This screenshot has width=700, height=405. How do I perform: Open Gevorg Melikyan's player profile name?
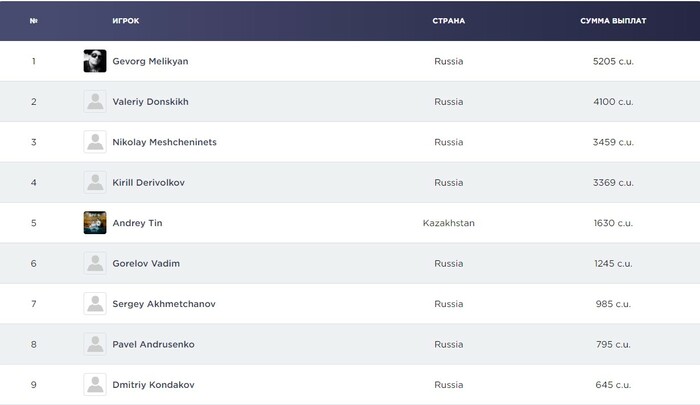pyautogui.click(x=150, y=61)
